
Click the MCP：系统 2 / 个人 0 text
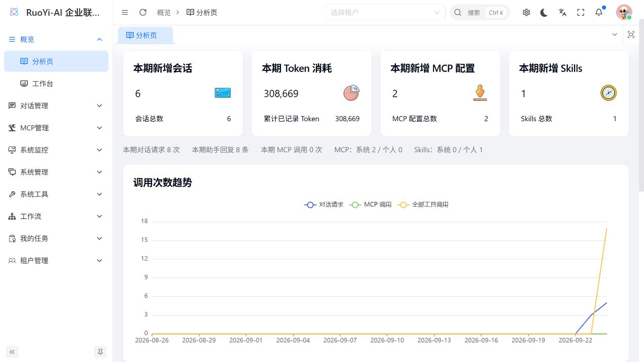click(368, 150)
